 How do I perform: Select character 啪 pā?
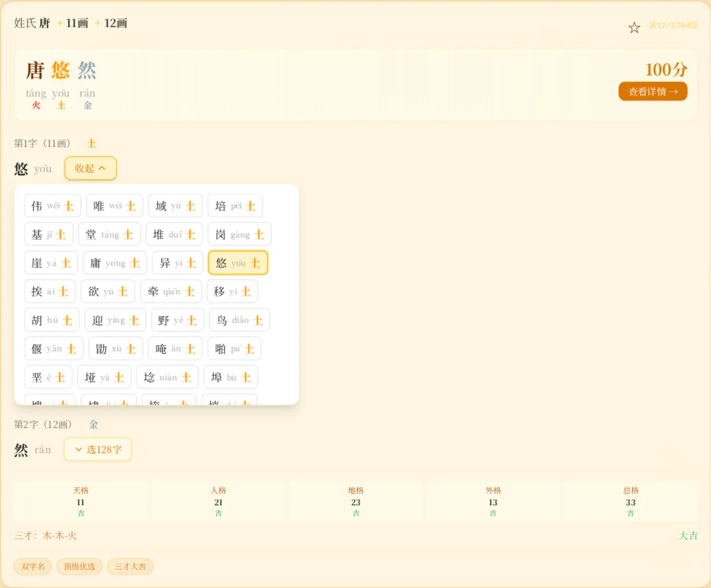tap(234, 349)
